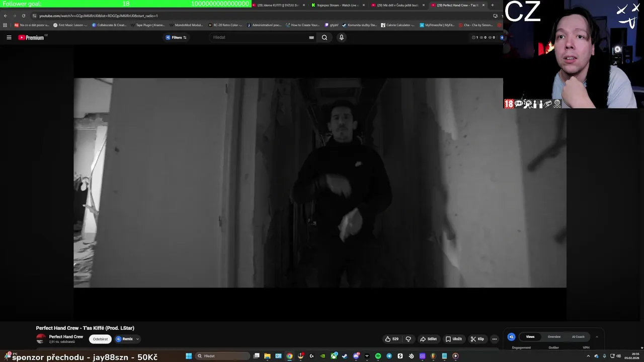This screenshot has height=362, width=644.
Task: Open 'Collaborate & Creat...' bookmark
Action: click(109, 25)
